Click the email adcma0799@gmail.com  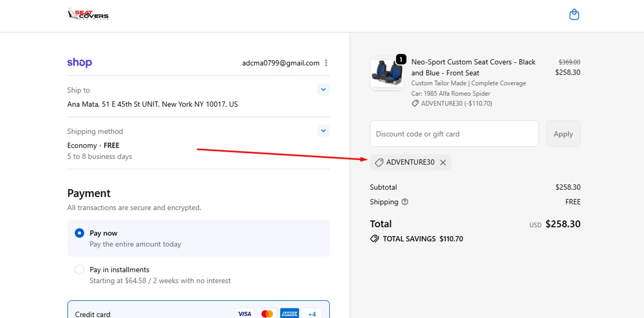(281, 63)
